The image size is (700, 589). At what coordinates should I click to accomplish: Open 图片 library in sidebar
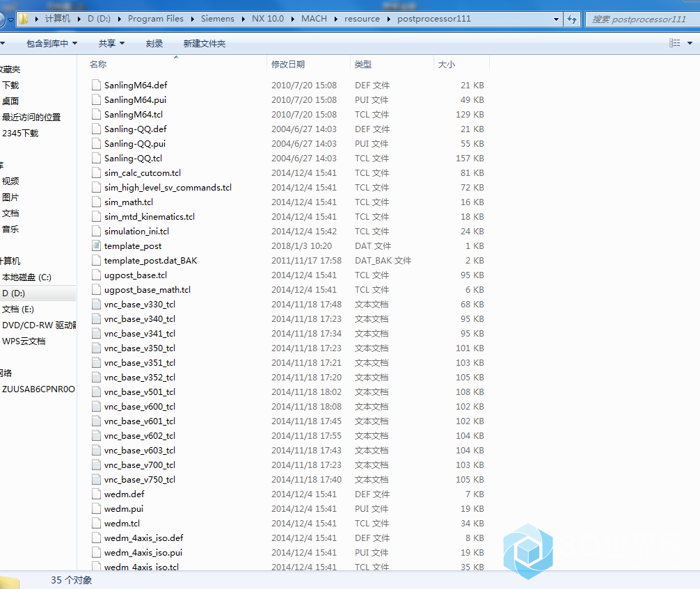coord(10,197)
